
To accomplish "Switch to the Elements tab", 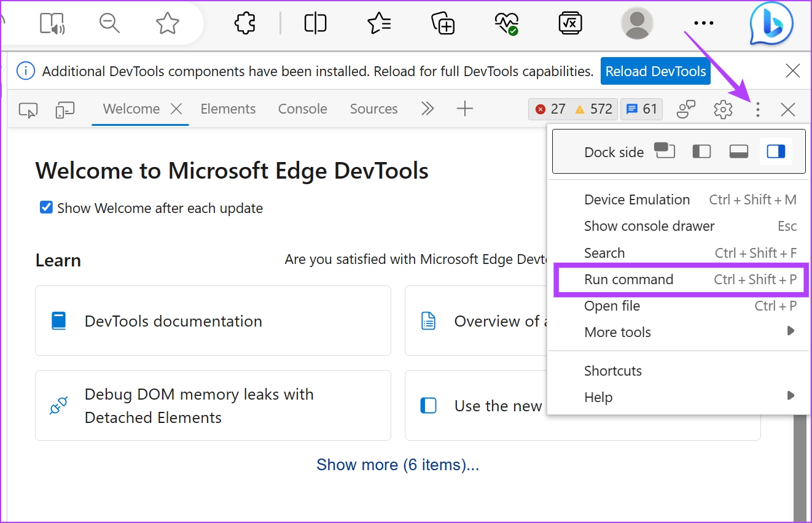I will [x=228, y=109].
